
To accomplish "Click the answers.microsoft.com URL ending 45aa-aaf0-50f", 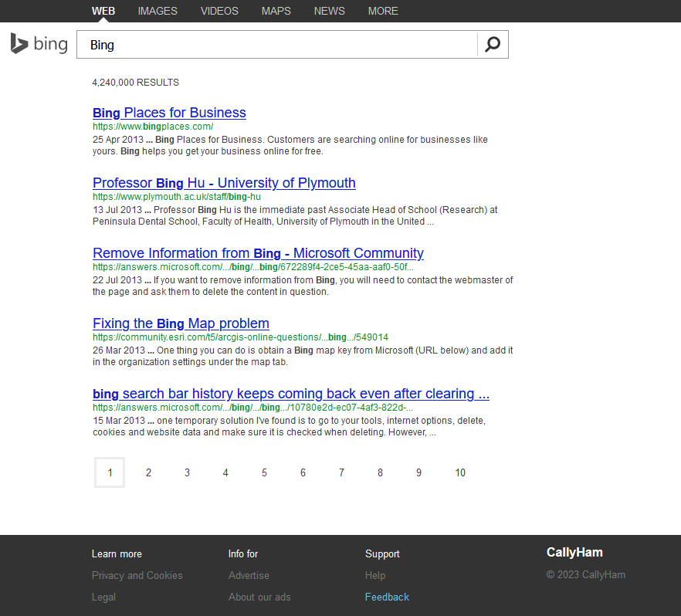I will (x=253, y=267).
